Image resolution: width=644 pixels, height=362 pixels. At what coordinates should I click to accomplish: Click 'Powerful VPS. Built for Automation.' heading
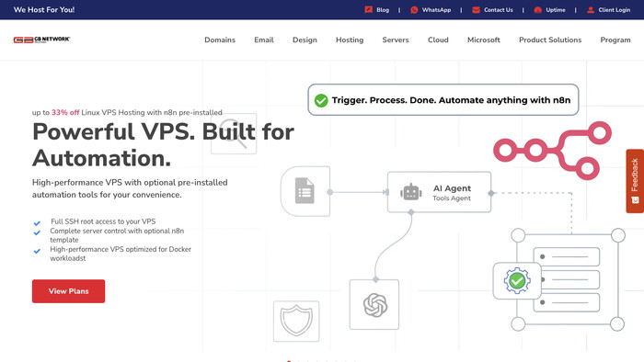[x=163, y=145]
